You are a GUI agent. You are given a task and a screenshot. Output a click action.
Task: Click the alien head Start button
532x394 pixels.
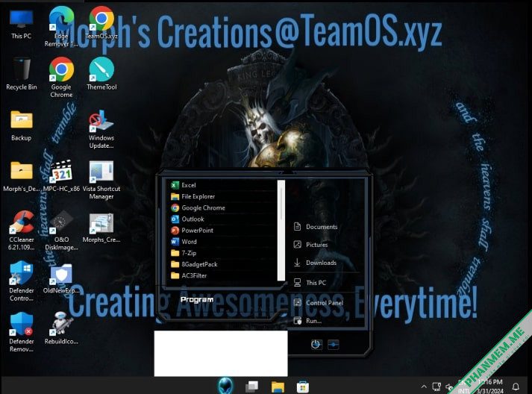click(x=225, y=386)
